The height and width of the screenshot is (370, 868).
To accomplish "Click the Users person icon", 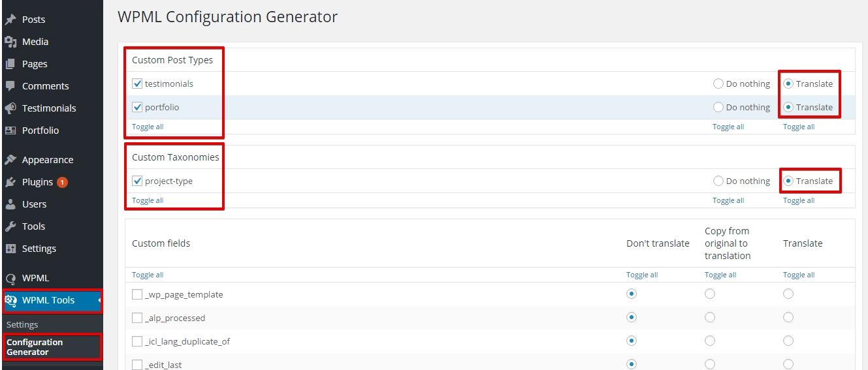I will tap(10, 204).
